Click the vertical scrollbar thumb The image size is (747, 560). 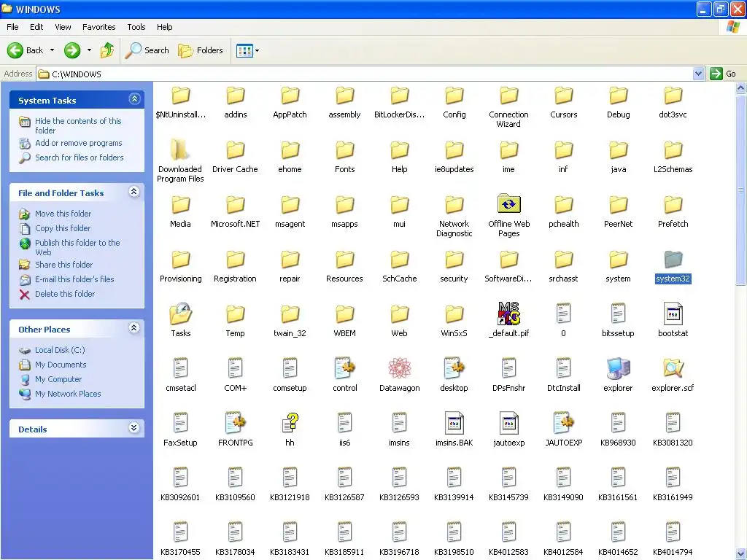tap(741, 190)
